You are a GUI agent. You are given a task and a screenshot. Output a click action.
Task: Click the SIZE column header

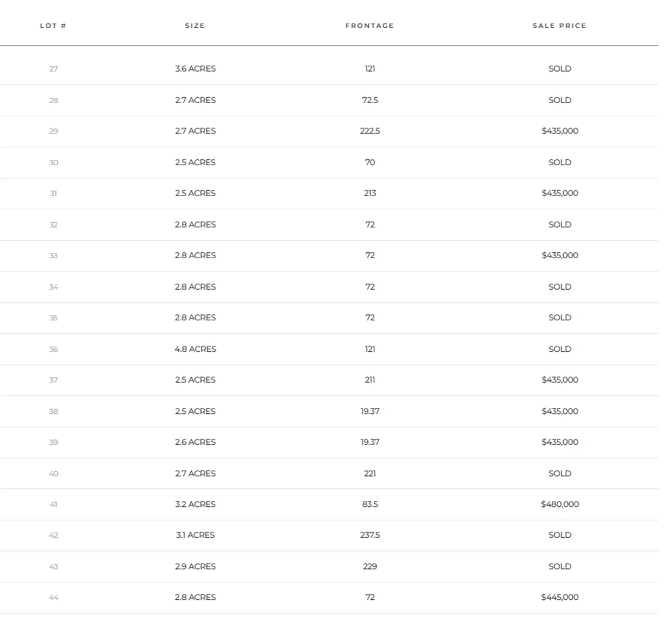[x=195, y=26]
